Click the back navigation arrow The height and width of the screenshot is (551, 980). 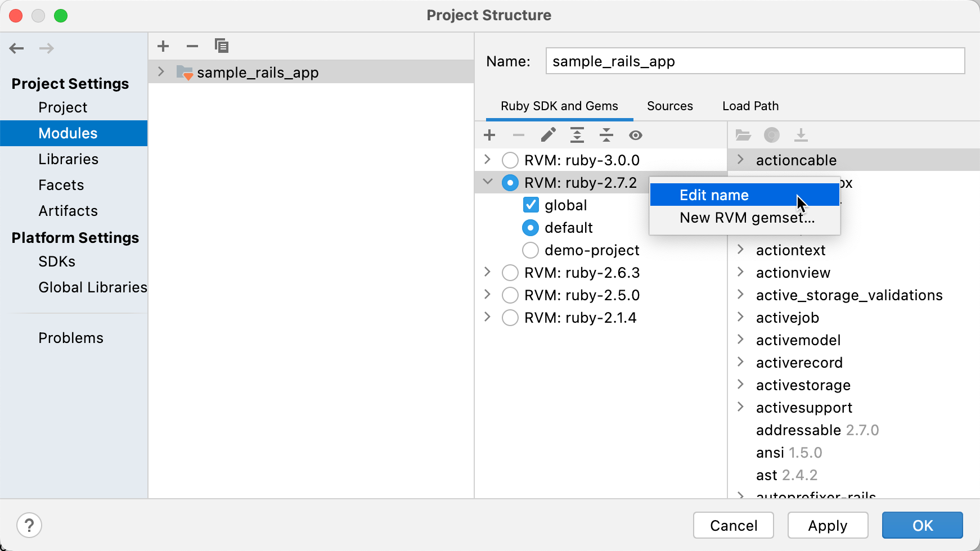click(x=17, y=48)
